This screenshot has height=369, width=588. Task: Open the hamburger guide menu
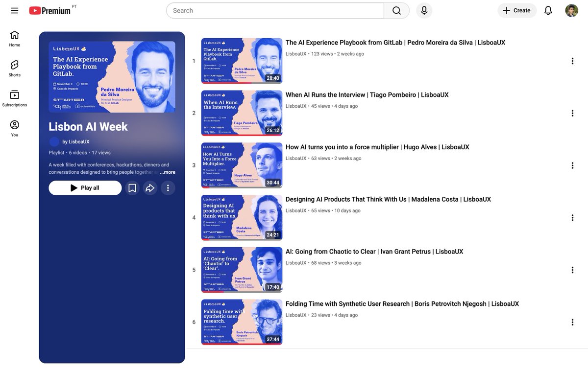click(15, 10)
